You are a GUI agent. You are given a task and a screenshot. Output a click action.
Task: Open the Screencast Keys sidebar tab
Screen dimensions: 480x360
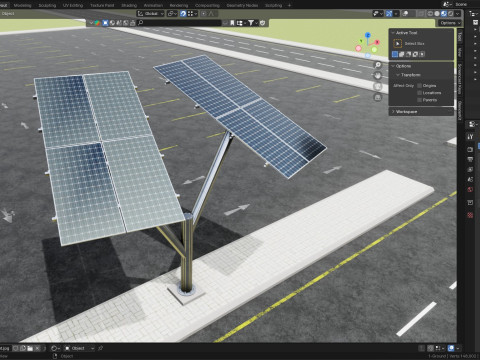pos(460,79)
